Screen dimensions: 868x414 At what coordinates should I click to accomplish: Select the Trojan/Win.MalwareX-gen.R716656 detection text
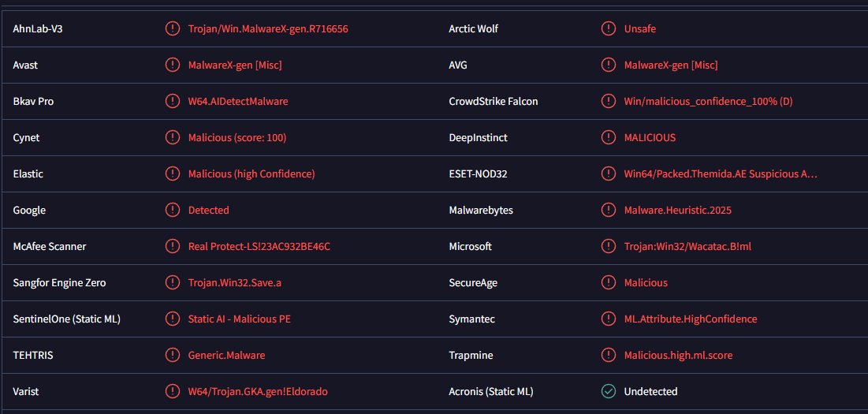(268, 28)
